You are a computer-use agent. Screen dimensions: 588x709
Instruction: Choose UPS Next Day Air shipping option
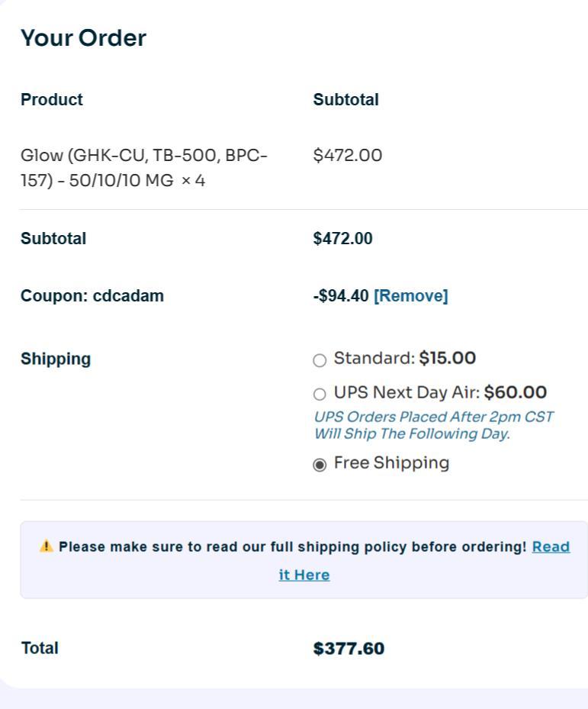(320, 395)
